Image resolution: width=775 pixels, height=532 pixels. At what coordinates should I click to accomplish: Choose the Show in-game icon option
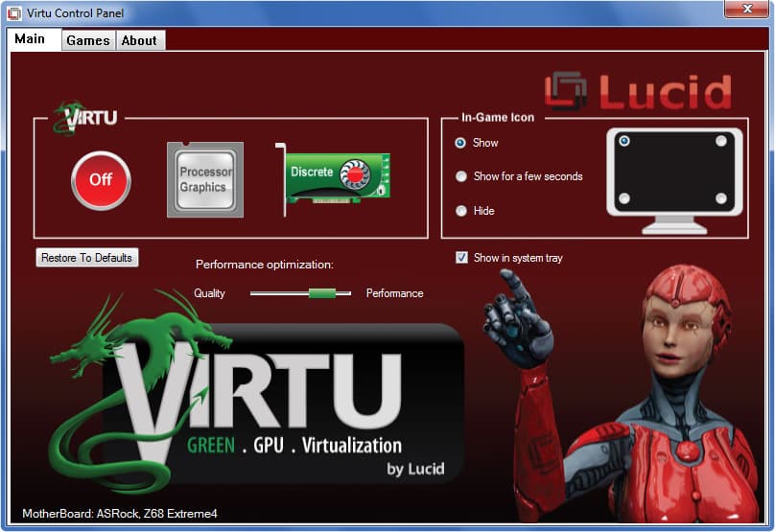click(460, 143)
